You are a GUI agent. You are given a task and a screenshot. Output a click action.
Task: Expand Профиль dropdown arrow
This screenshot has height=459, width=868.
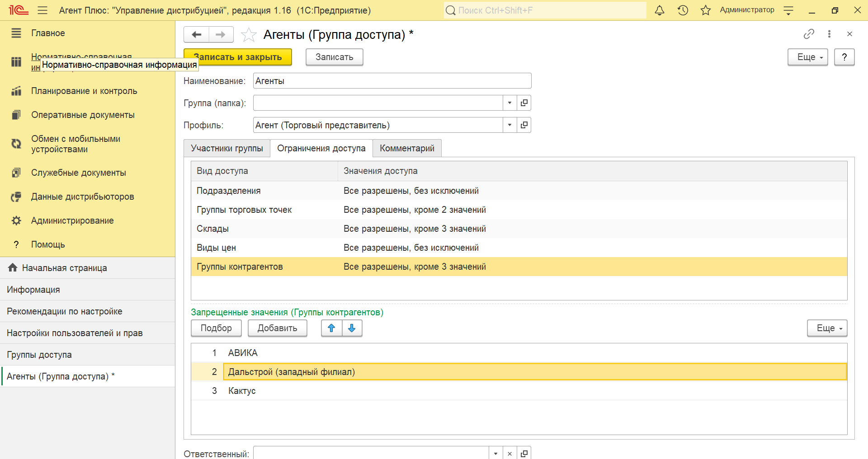pyautogui.click(x=509, y=125)
